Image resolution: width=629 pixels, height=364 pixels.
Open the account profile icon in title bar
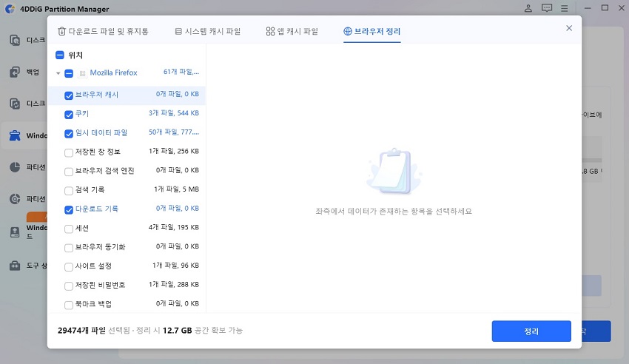(528, 8)
